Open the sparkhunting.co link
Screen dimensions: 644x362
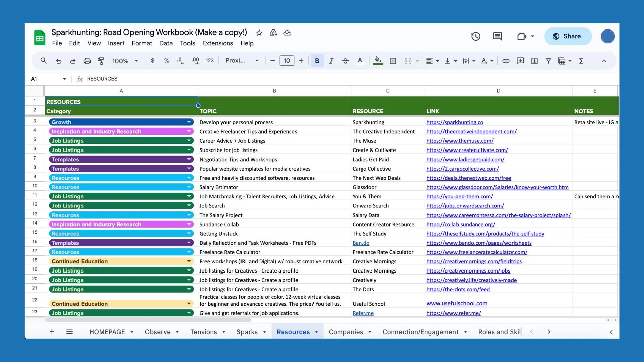click(x=454, y=122)
